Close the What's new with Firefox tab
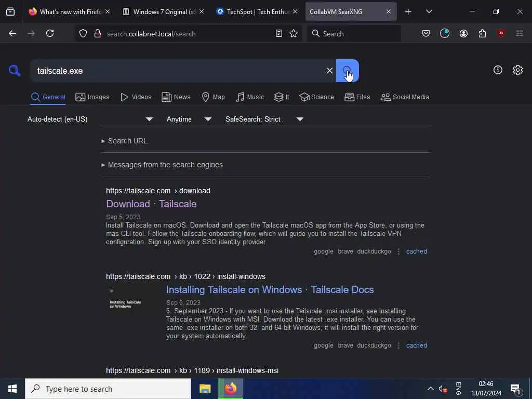532x399 pixels. point(108,11)
